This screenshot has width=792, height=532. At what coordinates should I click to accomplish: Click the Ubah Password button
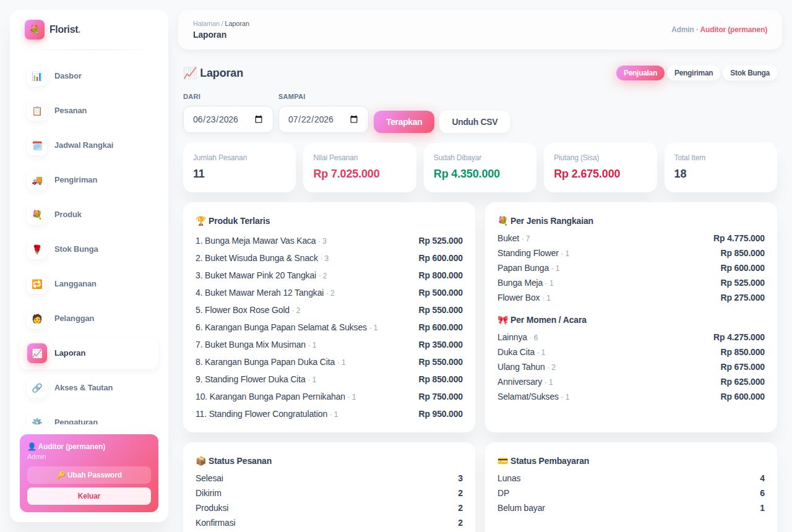tap(89, 475)
